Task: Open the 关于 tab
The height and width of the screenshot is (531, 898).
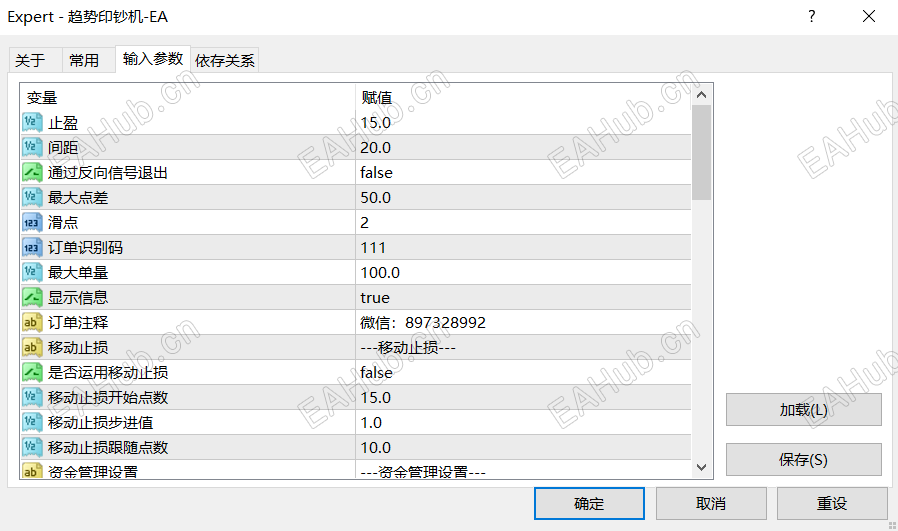Action: (35, 60)
